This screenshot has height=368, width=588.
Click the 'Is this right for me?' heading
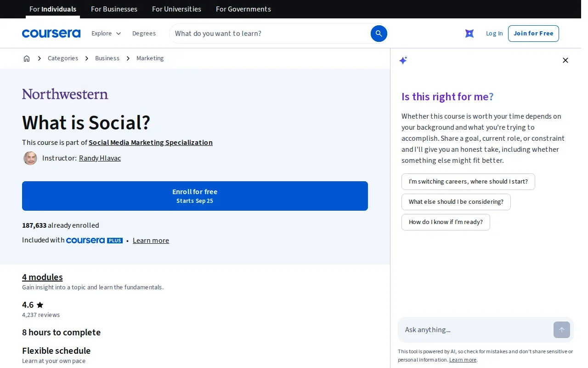click(x=447, y=97)
